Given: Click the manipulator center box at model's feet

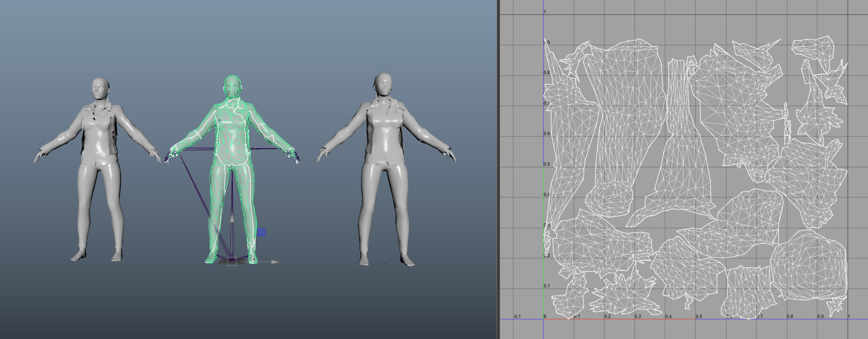Looking at the screenshot, I should pyautogui.click(x=232, y=261).
